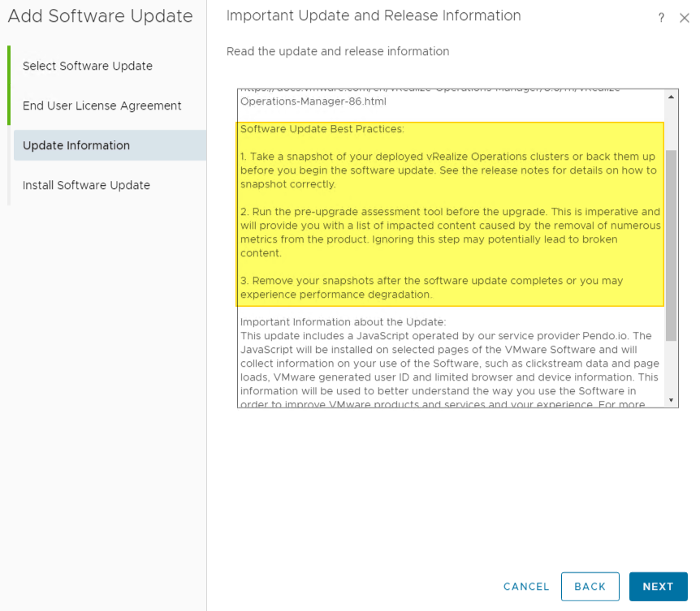Open End User License Agreement step
Screen dimensions: 700x611
pos(102,105)
